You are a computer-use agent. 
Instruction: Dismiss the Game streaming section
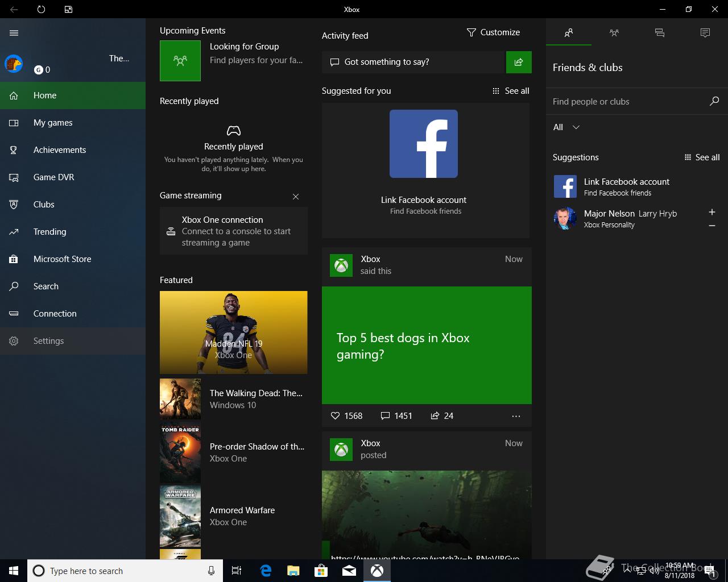coord(296,197)
